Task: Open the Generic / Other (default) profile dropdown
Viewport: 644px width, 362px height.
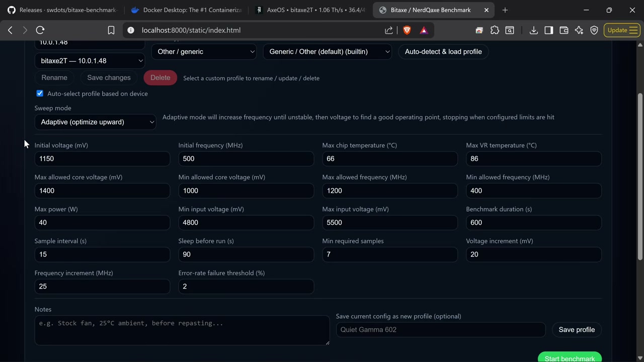Action: 328,51
